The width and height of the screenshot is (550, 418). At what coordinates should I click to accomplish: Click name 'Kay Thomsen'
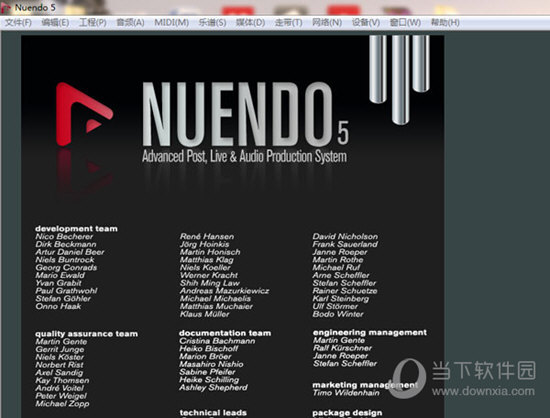click(x=62, y=380)
